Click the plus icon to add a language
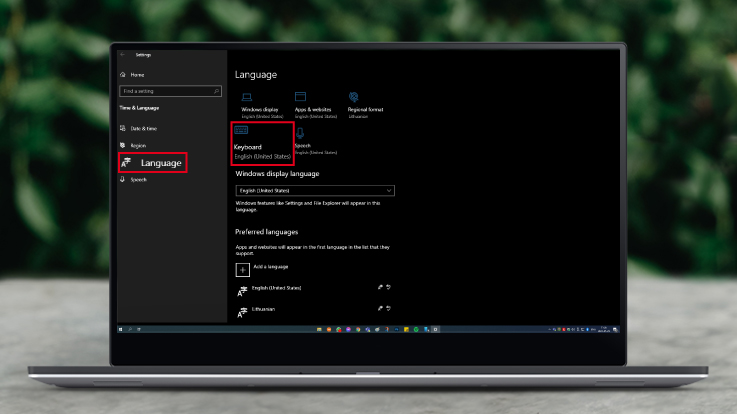Viewport: 737px width, 414px height. (x=242, y=269)
